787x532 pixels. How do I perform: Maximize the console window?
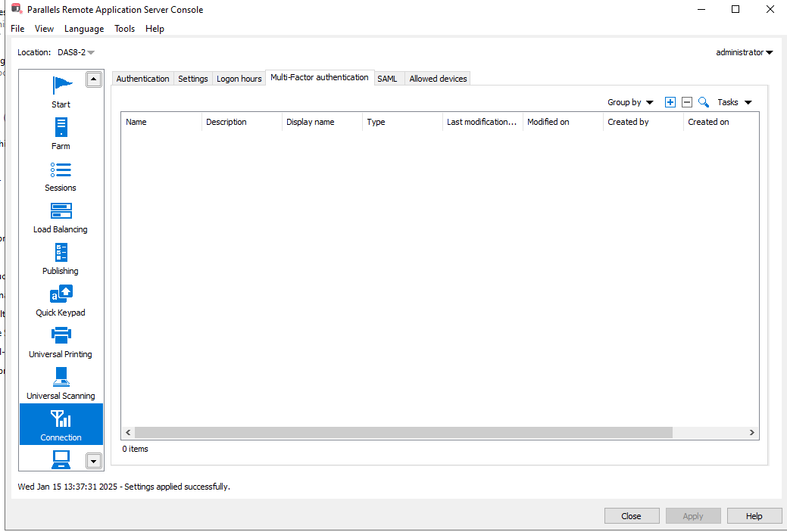click(x=735, y=9)
